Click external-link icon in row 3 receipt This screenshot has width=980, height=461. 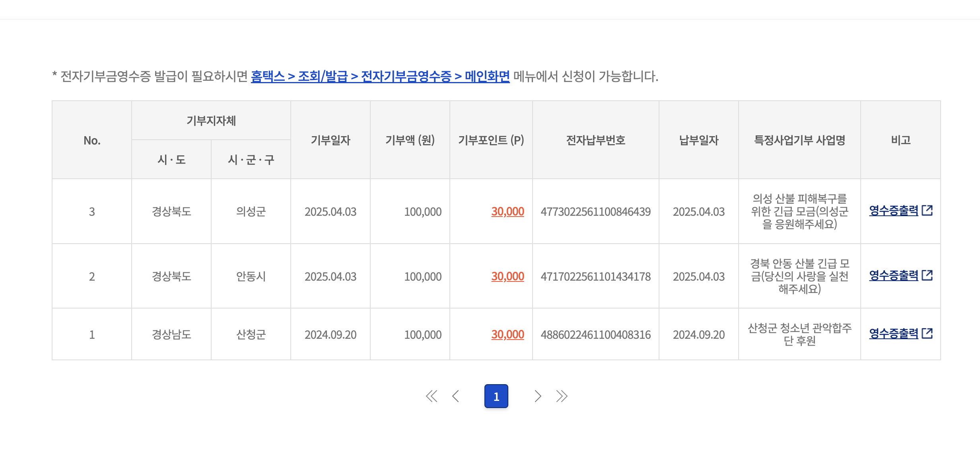pyautogui.click(x=927, y=210)
